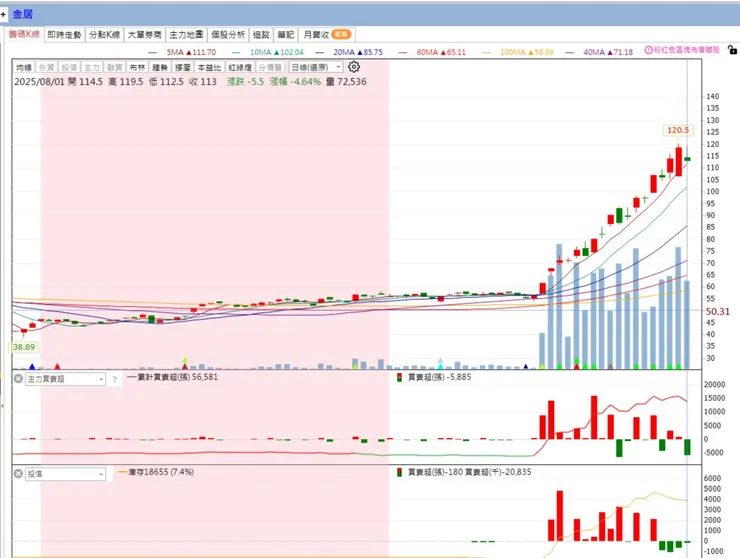Switch to the 分點K線 tab

coord(104,34)
